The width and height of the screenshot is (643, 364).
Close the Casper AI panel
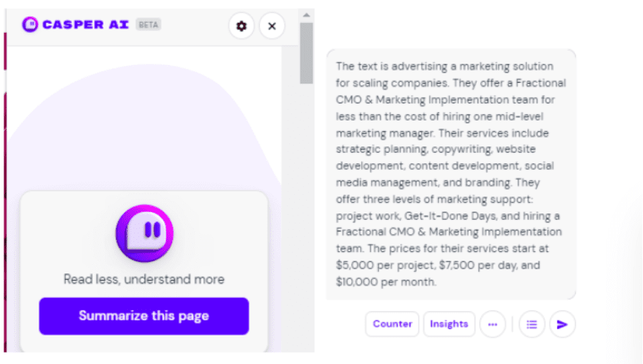tap(272, 26)
